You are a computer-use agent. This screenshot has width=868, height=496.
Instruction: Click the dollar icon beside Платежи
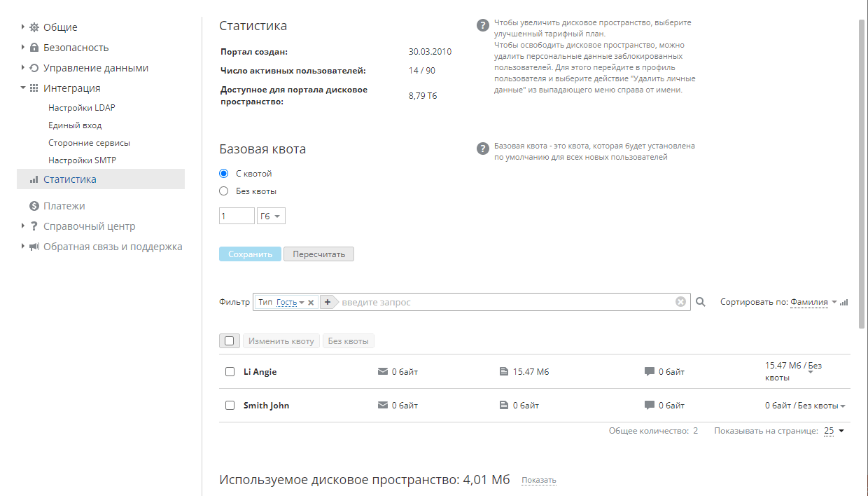pyautogui.click(x=34, y=206)
